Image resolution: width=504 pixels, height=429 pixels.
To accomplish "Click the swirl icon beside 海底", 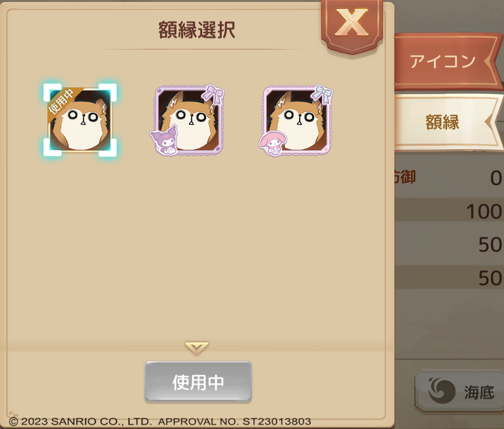I will [x=442, y=390].
